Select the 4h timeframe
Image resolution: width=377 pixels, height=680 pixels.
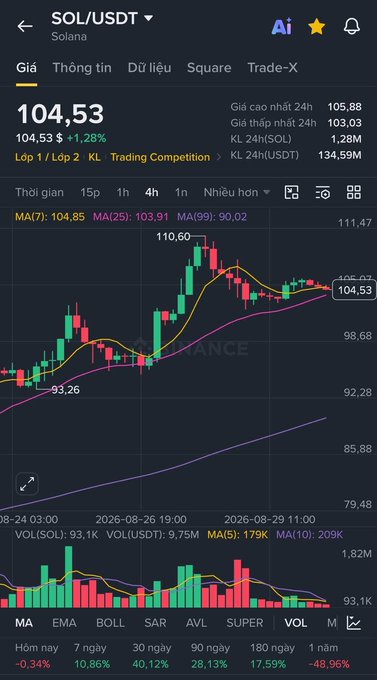click(x=152, y=193)
